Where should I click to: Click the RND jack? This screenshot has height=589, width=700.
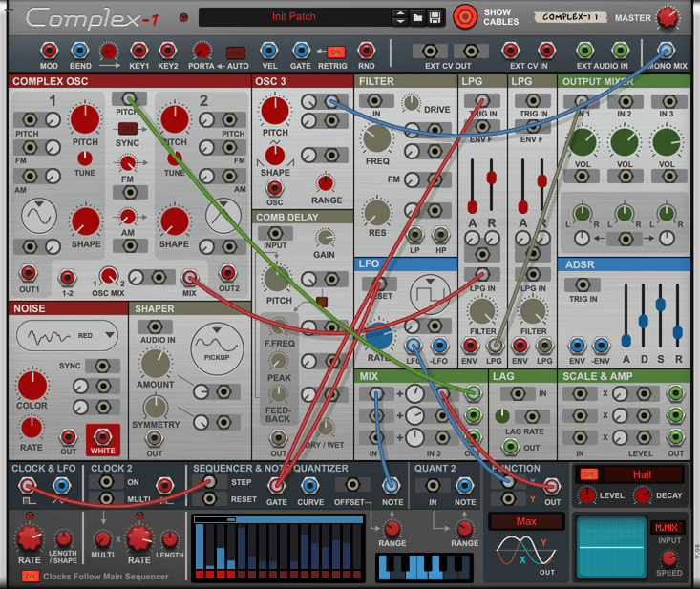tap(367, 52)
